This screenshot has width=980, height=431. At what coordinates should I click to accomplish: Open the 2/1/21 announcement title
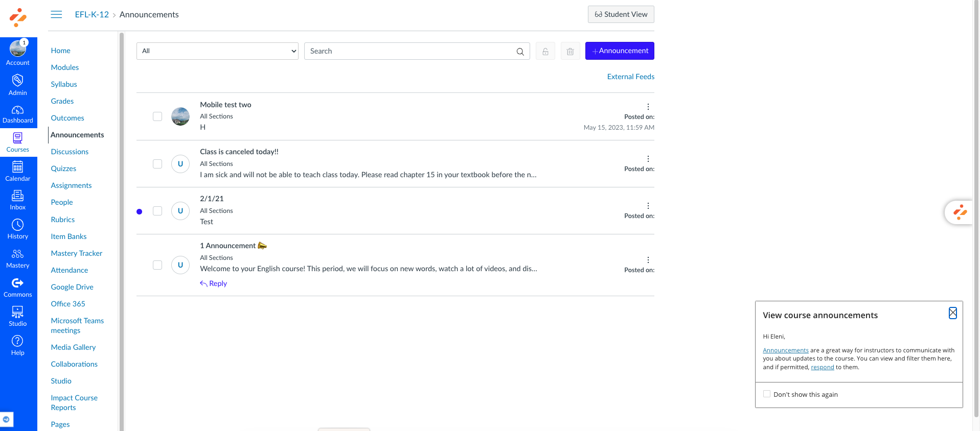[212, 199]
